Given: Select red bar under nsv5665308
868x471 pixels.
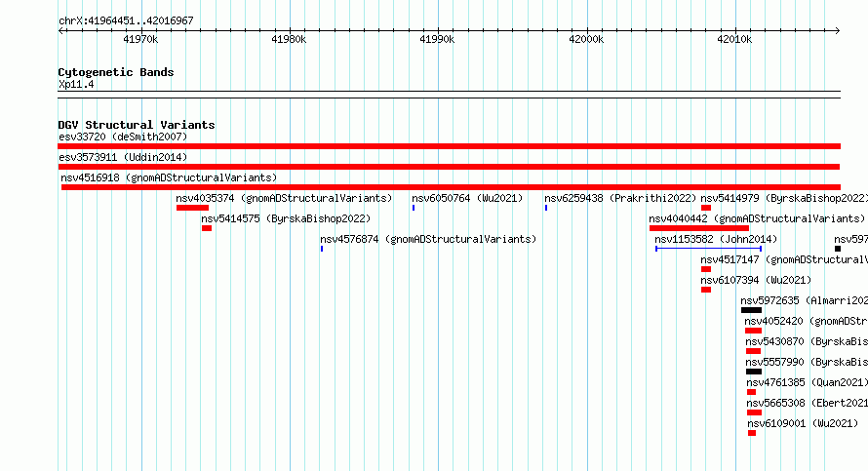Looking at the screenshot, I should pos(754,412).
